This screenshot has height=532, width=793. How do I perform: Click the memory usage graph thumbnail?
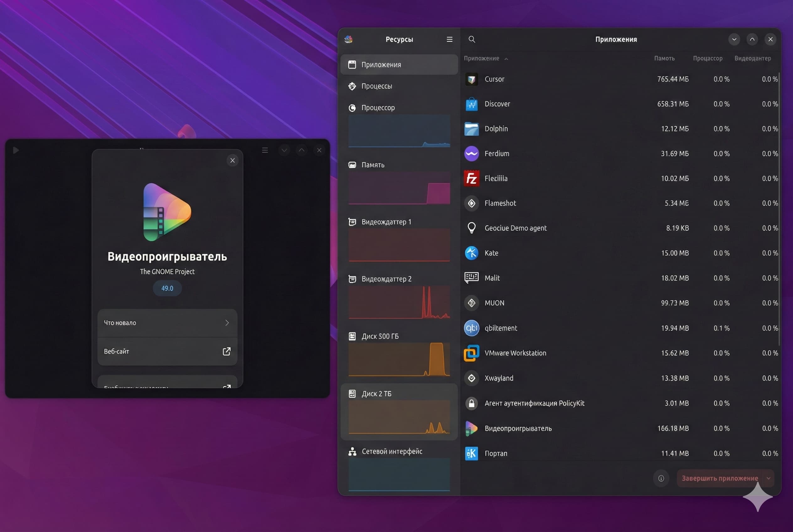tap(399, 188)
